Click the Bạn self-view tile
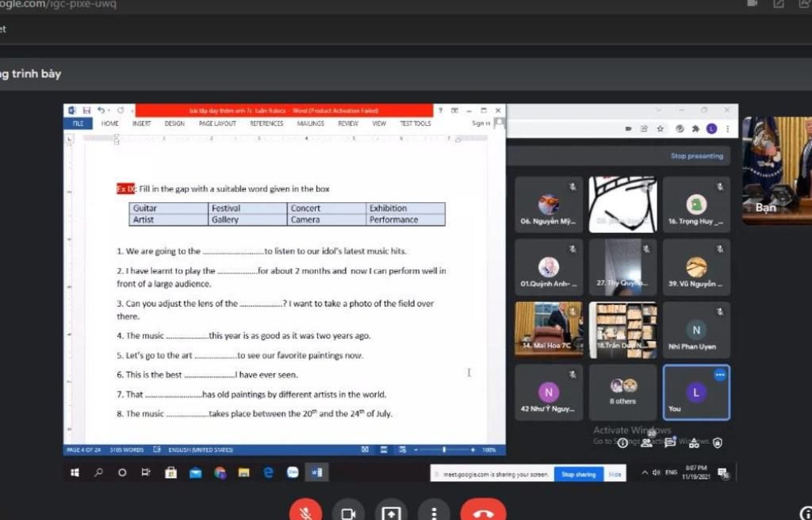Image resolution: width=812 pixels, height=520 pixels. (777, 171)
